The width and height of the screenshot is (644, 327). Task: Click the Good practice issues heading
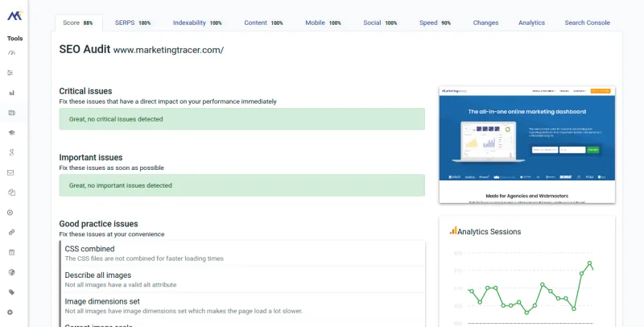(x=98, y=224)
